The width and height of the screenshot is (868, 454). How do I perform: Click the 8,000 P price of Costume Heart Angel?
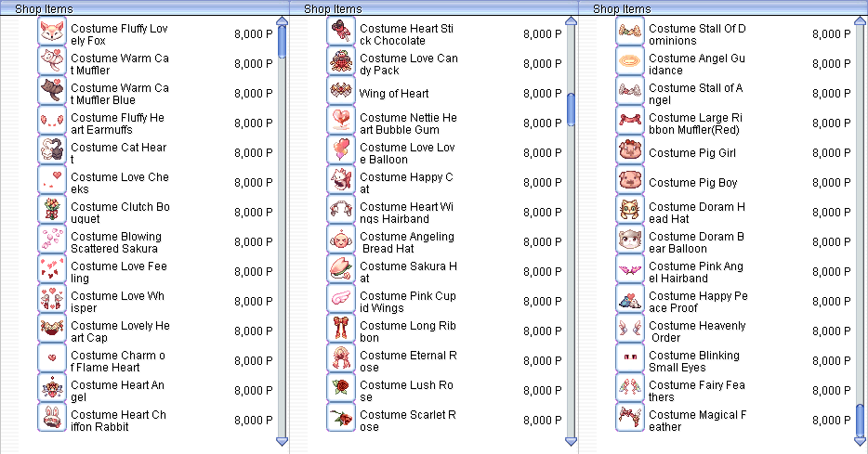(253, 391)
